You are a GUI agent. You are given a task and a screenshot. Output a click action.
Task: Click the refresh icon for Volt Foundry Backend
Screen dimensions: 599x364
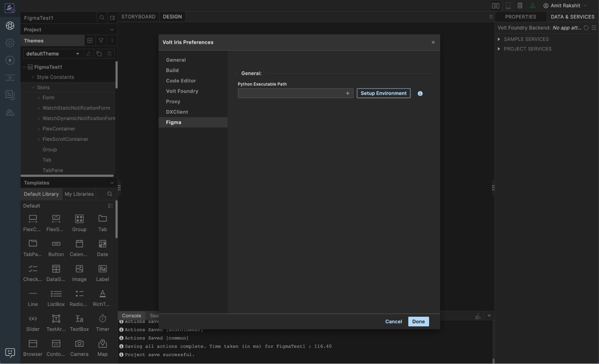click(x=586, y=28)
